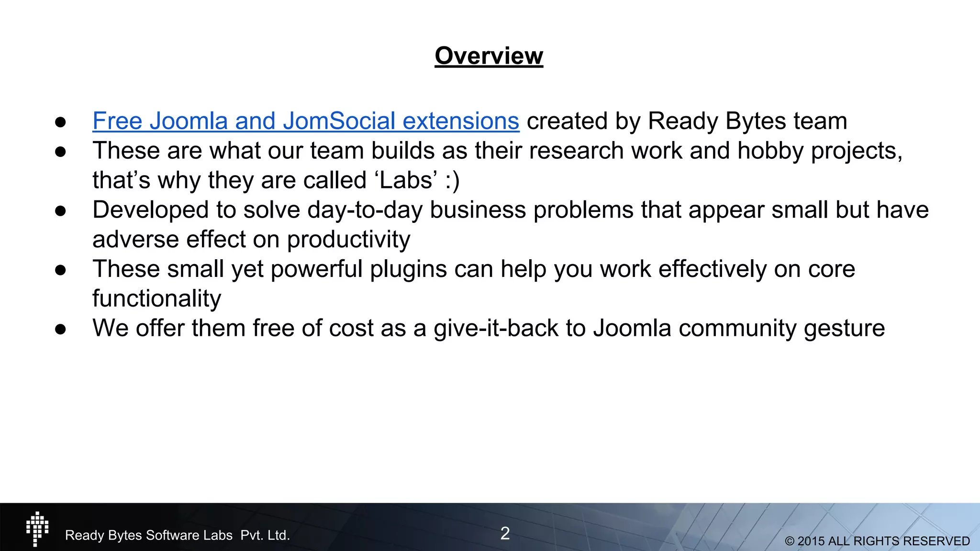
Task: Select the underlined Overview heading
Action: [489, 56]
